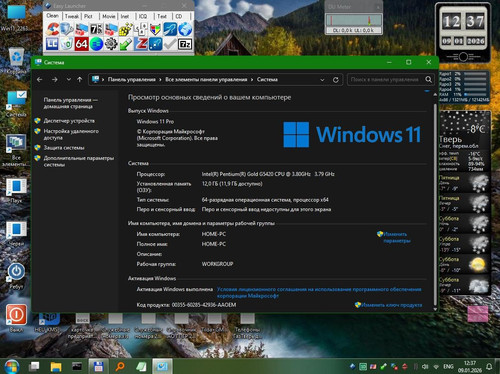Switch to the Pict tab in Easy Launcher
Screen dimensions: 500x374
[88, 16]
